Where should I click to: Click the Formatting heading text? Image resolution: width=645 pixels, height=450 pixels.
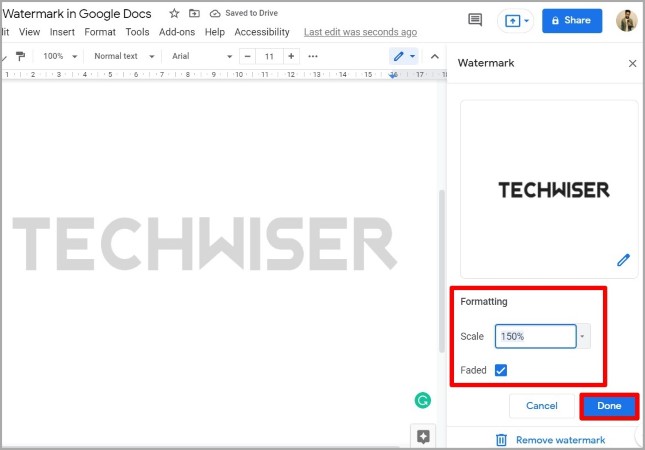484,302
